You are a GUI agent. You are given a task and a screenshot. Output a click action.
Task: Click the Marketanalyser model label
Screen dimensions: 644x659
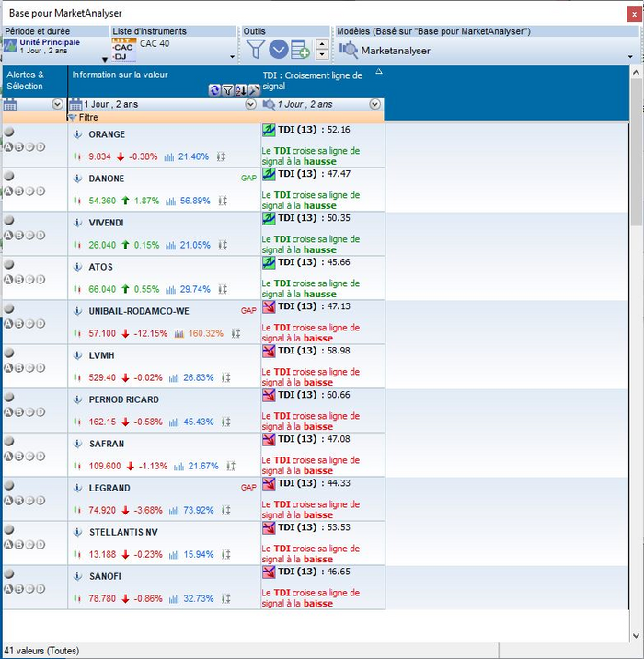click(396, 51)
